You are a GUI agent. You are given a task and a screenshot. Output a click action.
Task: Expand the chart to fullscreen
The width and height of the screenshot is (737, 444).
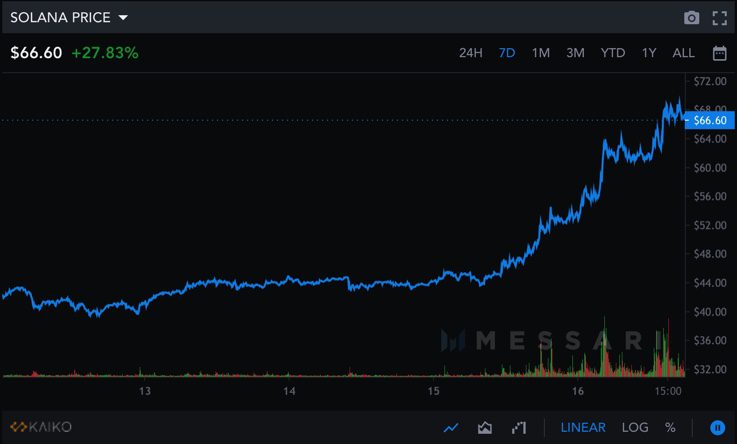[719, 18]
